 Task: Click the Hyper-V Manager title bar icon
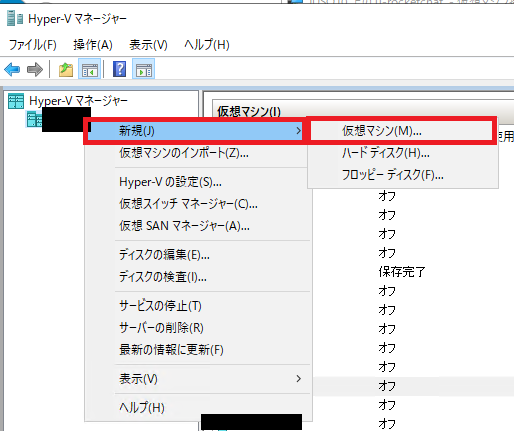click(x=15, y=18)
